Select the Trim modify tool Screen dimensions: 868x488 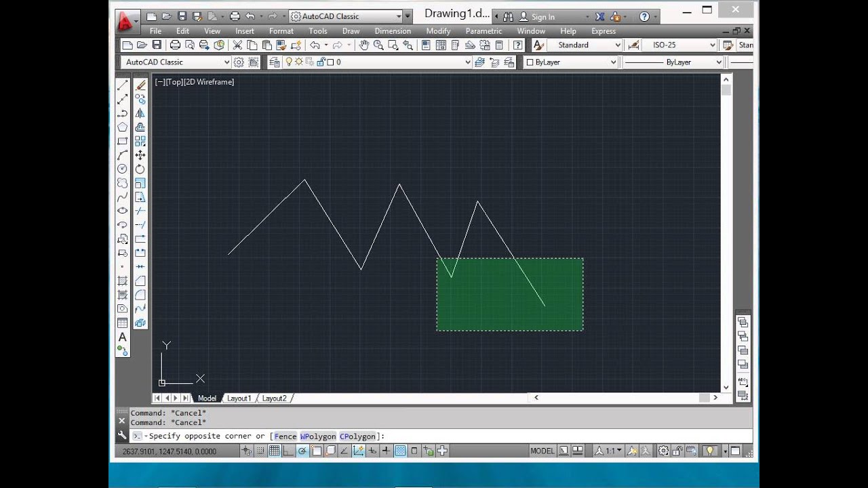(x=140, y=211)
